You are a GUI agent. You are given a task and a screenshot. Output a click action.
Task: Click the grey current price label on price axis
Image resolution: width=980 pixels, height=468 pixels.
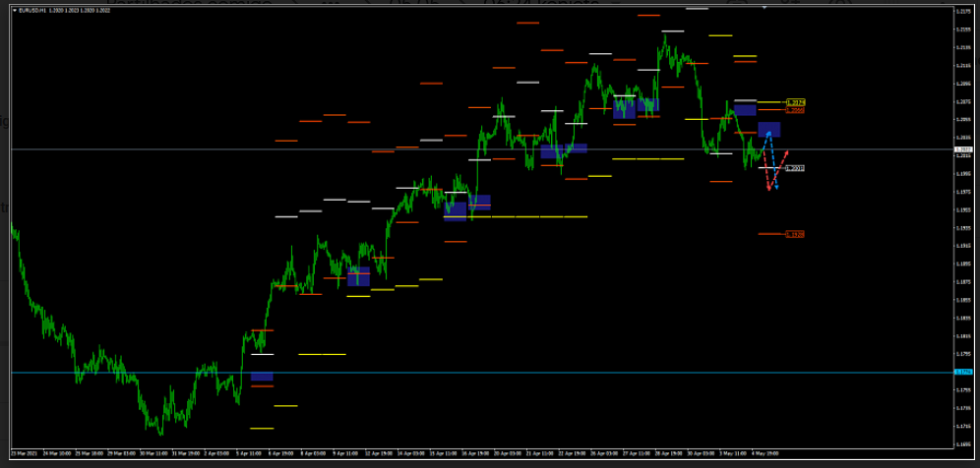point(963,149)
